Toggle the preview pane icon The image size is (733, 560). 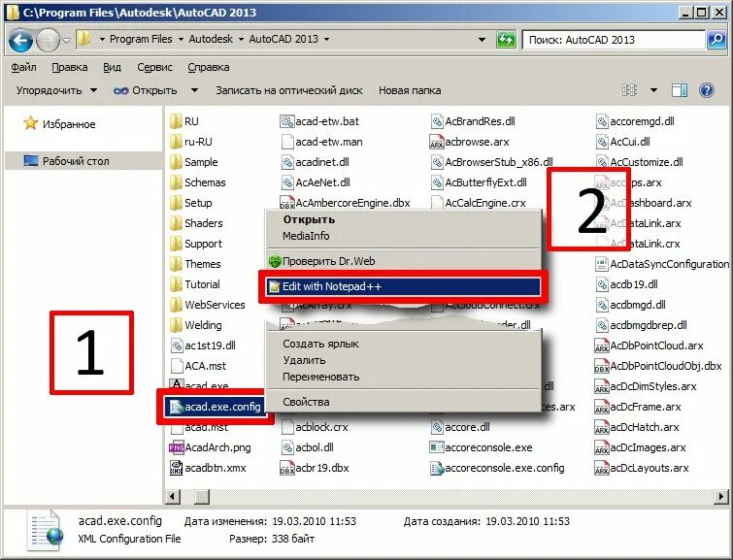point(680,89)
